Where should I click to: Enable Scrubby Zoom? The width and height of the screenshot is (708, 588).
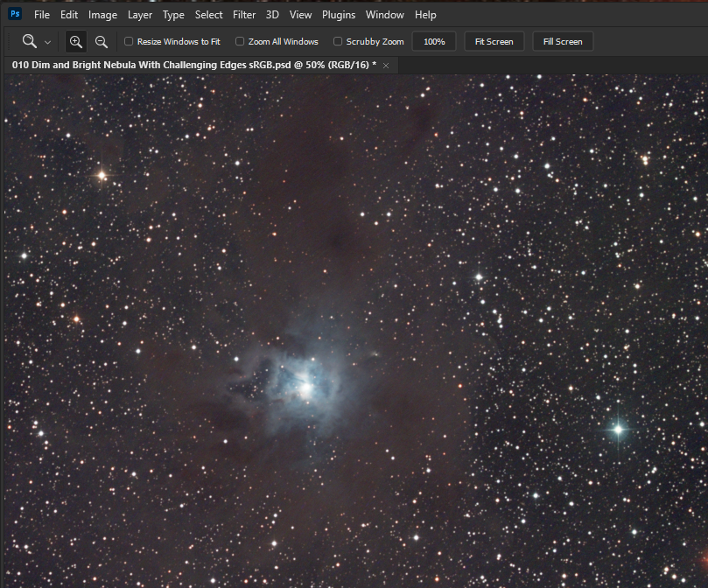(x=337, y=40)
